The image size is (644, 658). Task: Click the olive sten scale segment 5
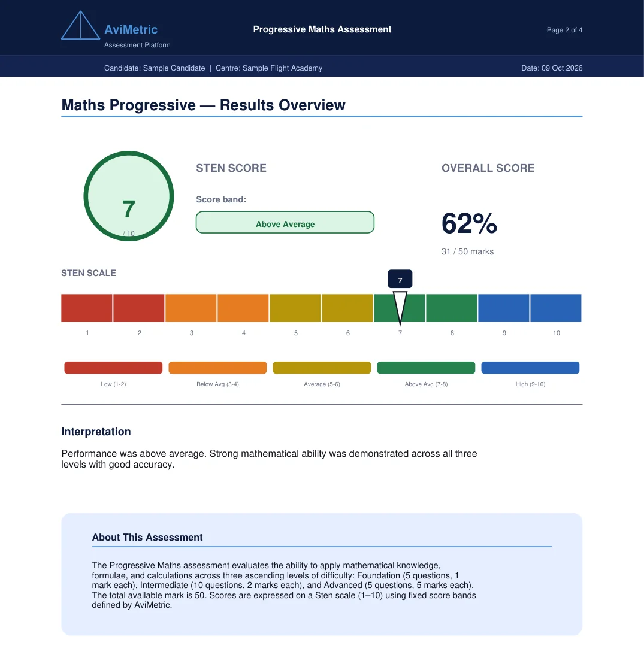(295, 308)
